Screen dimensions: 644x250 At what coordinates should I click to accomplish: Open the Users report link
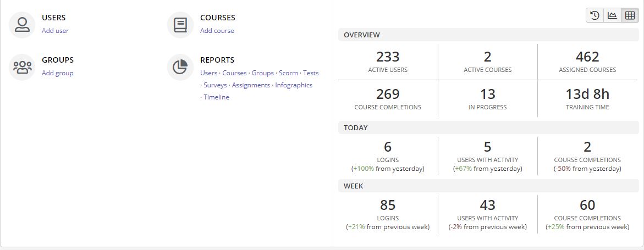click(x=208, y=73)
